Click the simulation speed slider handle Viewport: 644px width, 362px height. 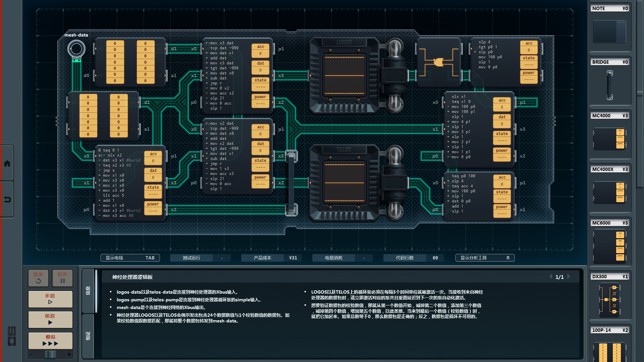tap(50, 354)
